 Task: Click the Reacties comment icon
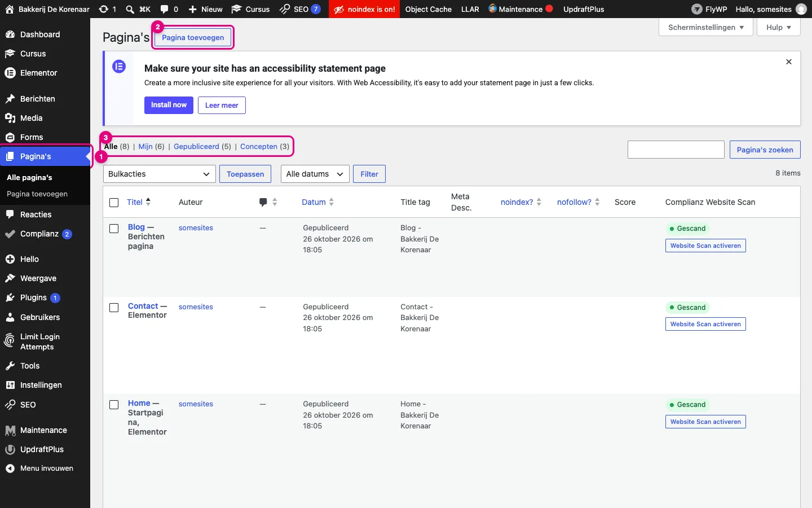point(10,214)
